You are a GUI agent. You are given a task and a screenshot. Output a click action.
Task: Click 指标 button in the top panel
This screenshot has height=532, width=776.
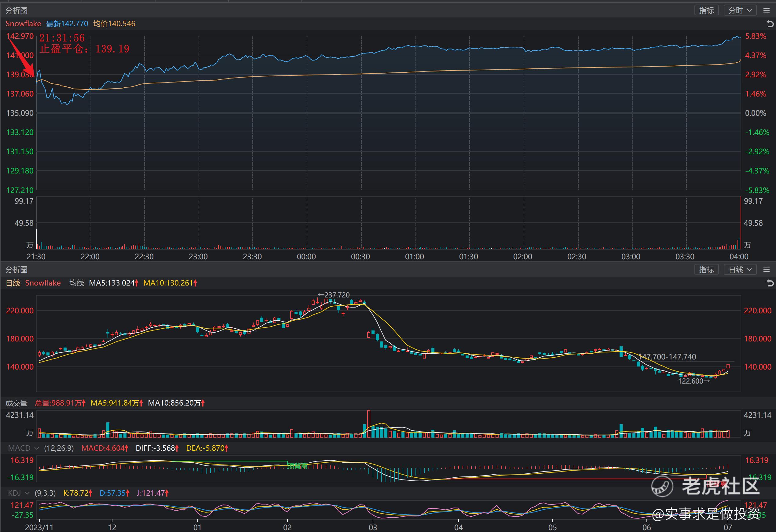coord(706,10)
